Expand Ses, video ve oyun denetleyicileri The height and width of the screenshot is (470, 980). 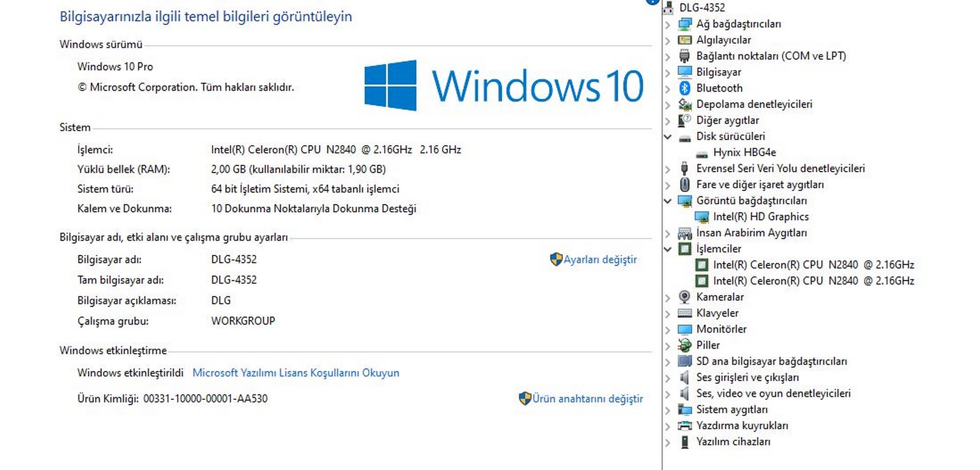[667, 394]
